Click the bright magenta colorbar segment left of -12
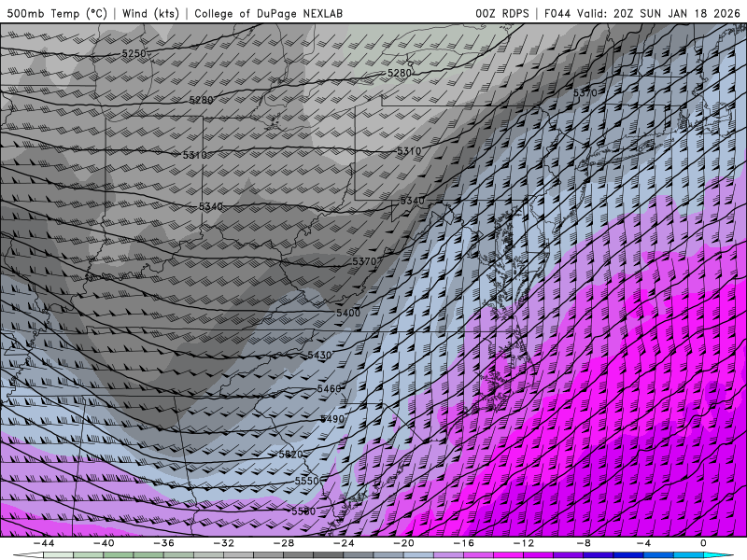 [x=508, y=555]
